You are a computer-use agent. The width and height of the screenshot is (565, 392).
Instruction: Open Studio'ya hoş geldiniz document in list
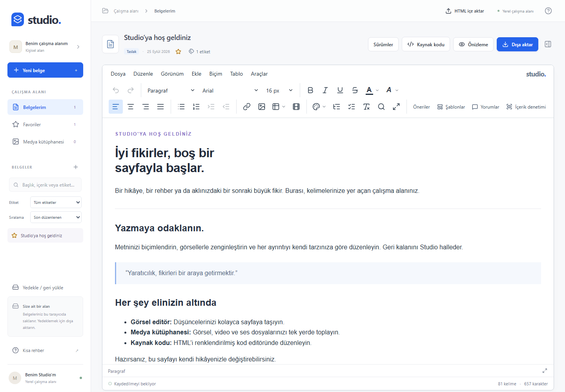pos(45,236)
